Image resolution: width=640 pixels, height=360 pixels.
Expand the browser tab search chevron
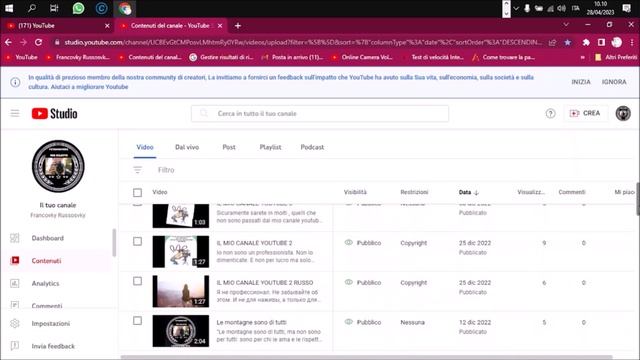click(x=566, y=25)
